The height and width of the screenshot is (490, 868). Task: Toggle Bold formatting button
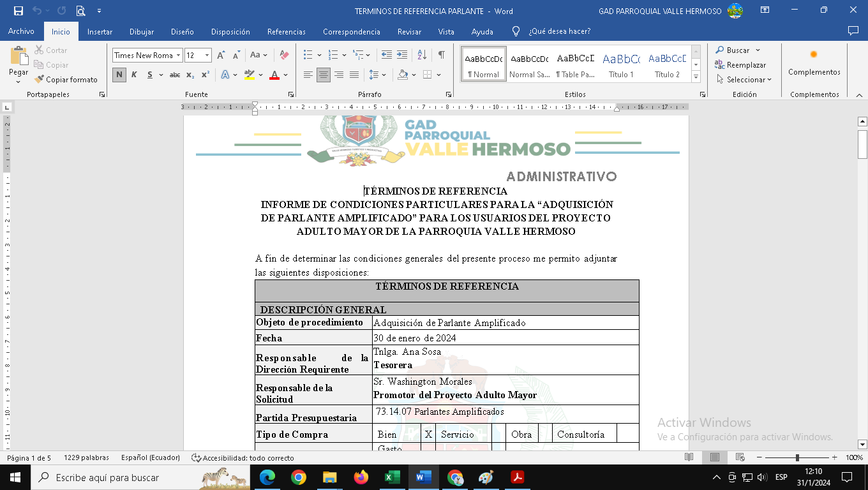(119, 75)
